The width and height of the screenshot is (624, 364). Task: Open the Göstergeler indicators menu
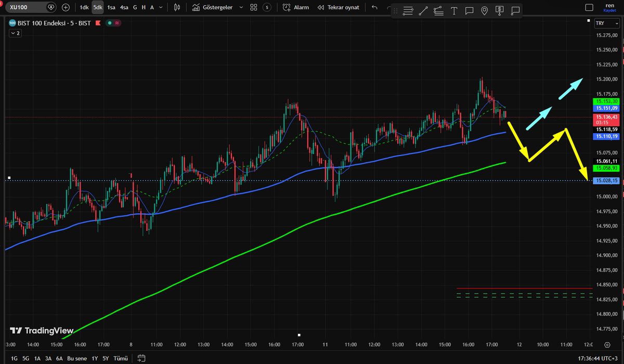(212, 7)
